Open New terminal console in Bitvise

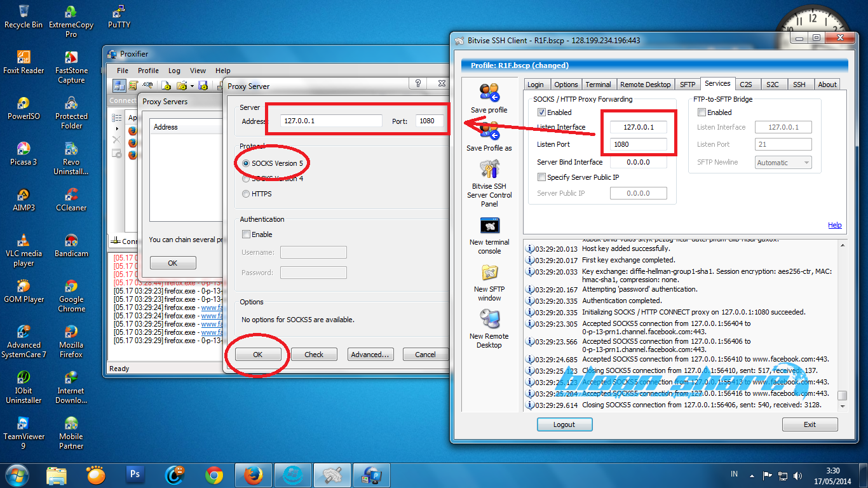[489, 226]
